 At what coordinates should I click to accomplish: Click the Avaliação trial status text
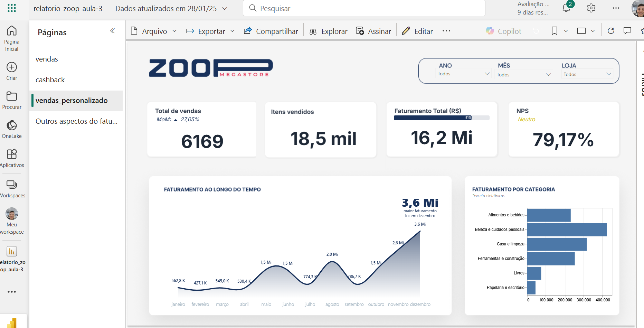533,8
